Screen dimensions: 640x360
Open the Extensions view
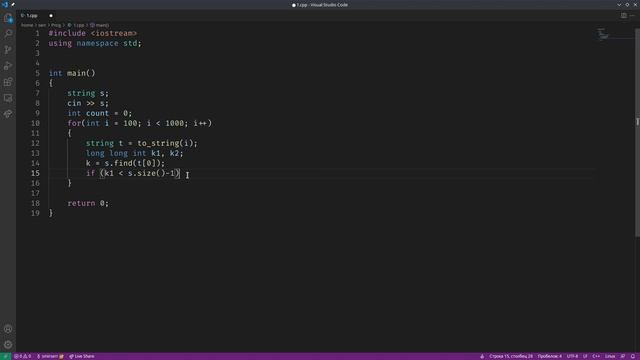point(8,82)
